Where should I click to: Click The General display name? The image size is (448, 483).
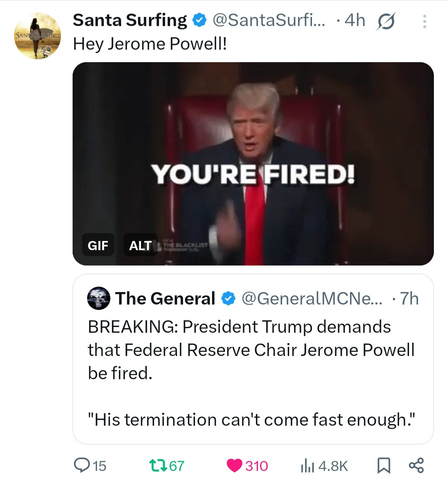point(165,298)
